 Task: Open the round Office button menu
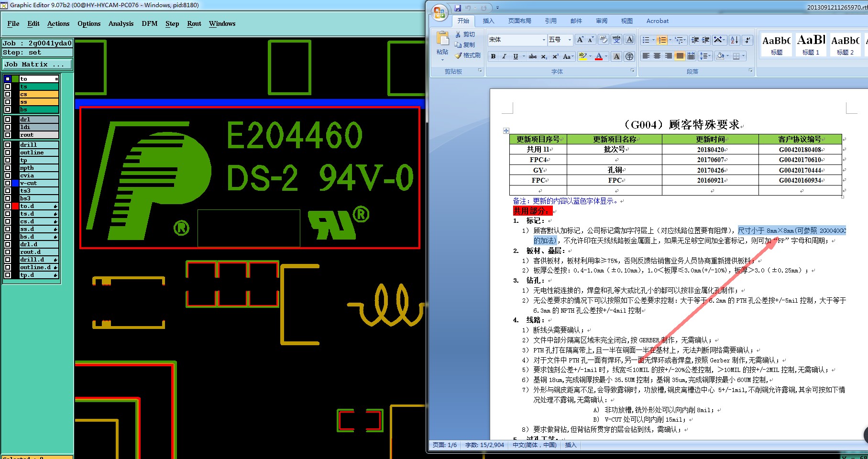click(x=439, y=13)
